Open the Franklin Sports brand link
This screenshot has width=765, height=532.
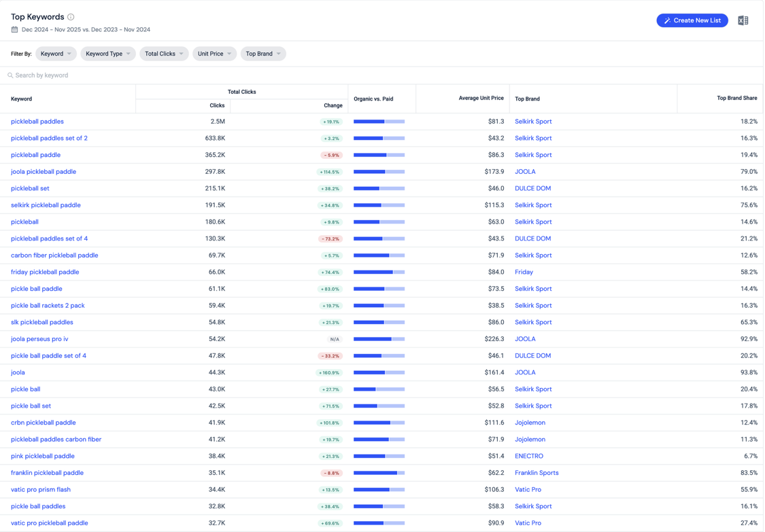(x=537, y=473)
